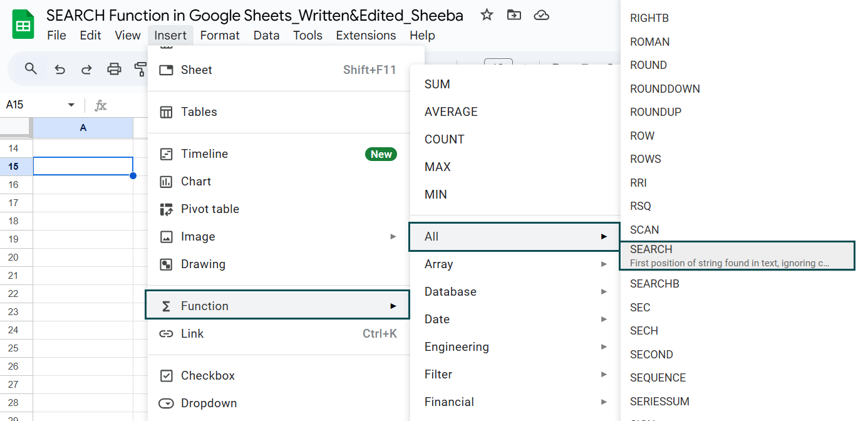
Task: Choose Drawing from the Insert menu
Action: pos(278,264)
